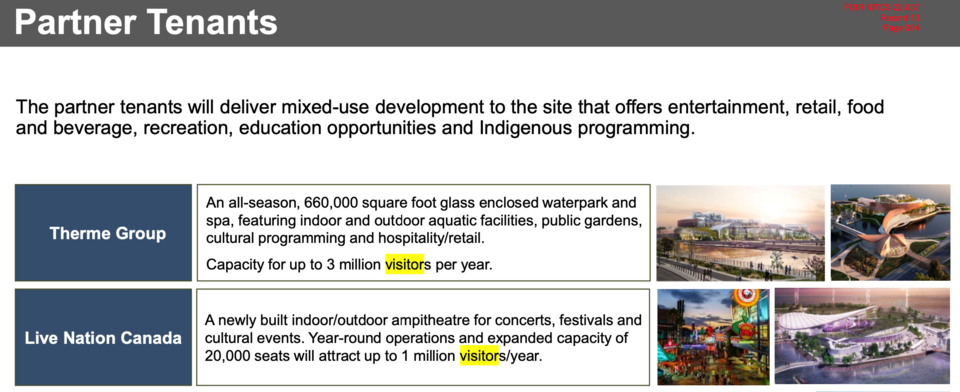Viewport: 960px width, 392px height.
Task: Open the aerial Therme spa rendering thumbnail
Action: pyautogui.click(x=890, y=233)
